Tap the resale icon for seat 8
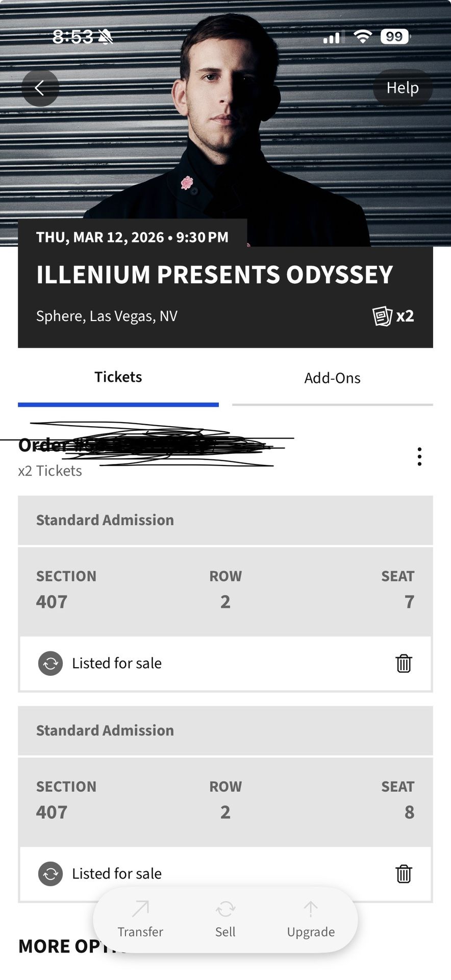Image resolution: width=451 pixels, height=980 pixels. [x=51, y=873]
